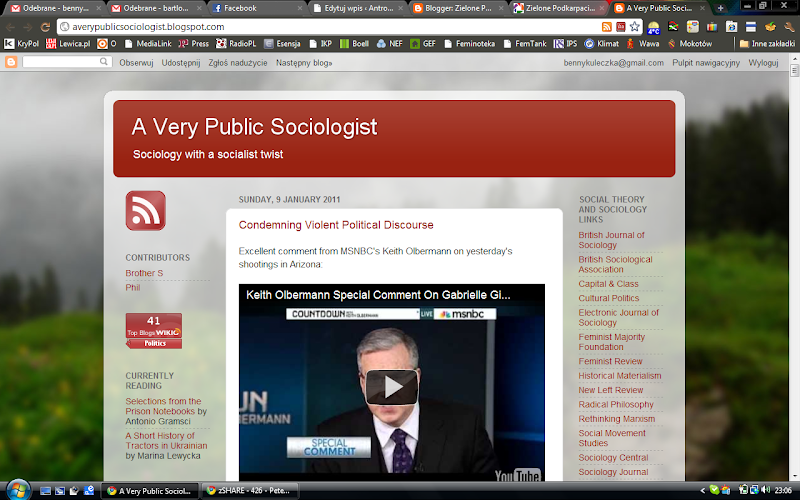Click the YouTube logo on the video
Image resolution: width=800 pixels, height=500 pixels.
tap(517, 476)
